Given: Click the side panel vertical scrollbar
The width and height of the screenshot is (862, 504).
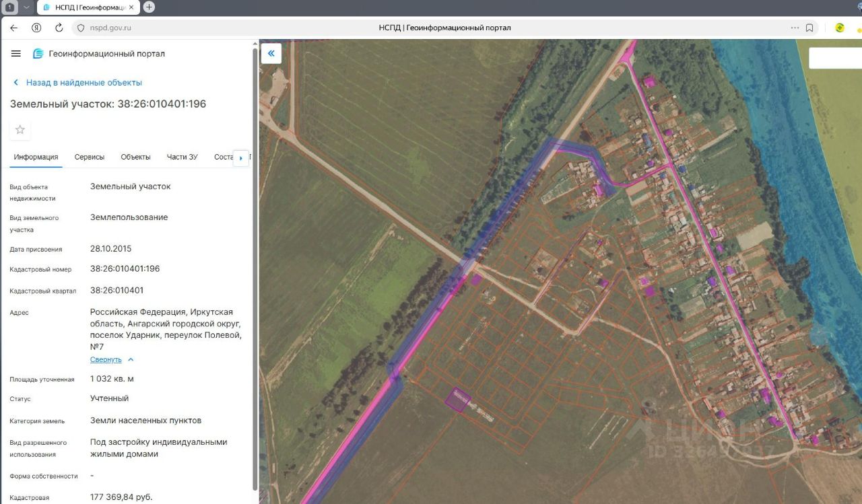Looking at the screenshot, I should click(255, 269).
